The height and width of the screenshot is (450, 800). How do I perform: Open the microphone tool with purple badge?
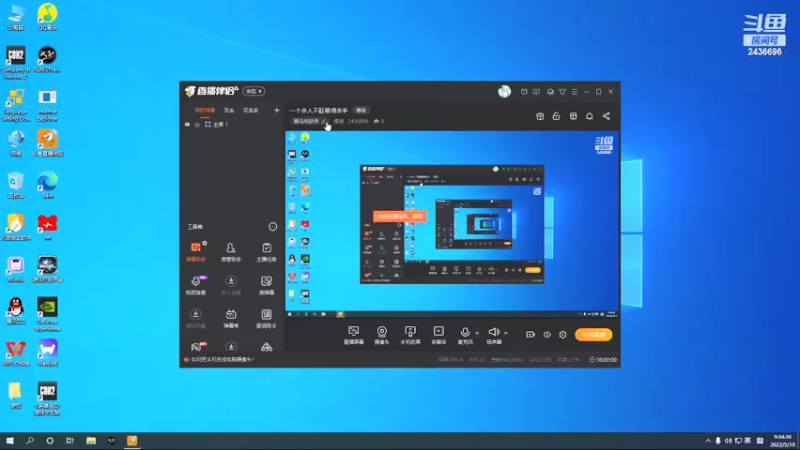(x=196, y=285)
